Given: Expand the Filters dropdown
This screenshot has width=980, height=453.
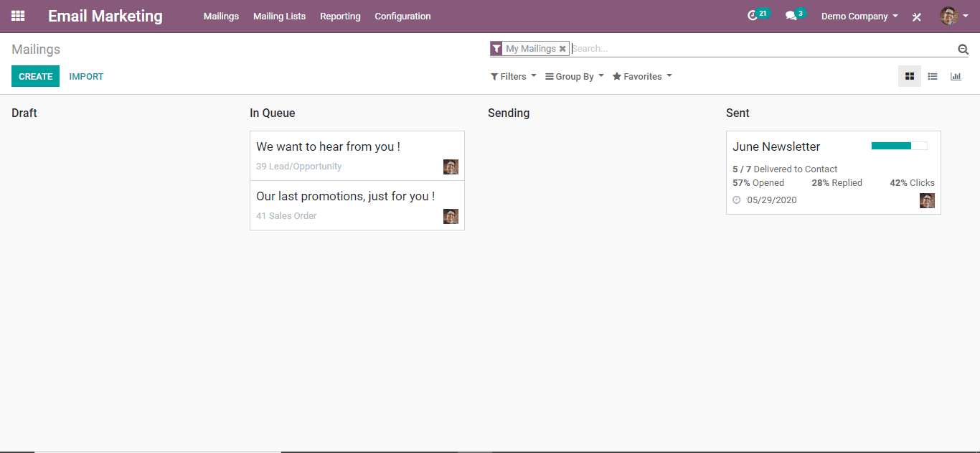Looking at the screenshot, I should [x=513, y=76].
